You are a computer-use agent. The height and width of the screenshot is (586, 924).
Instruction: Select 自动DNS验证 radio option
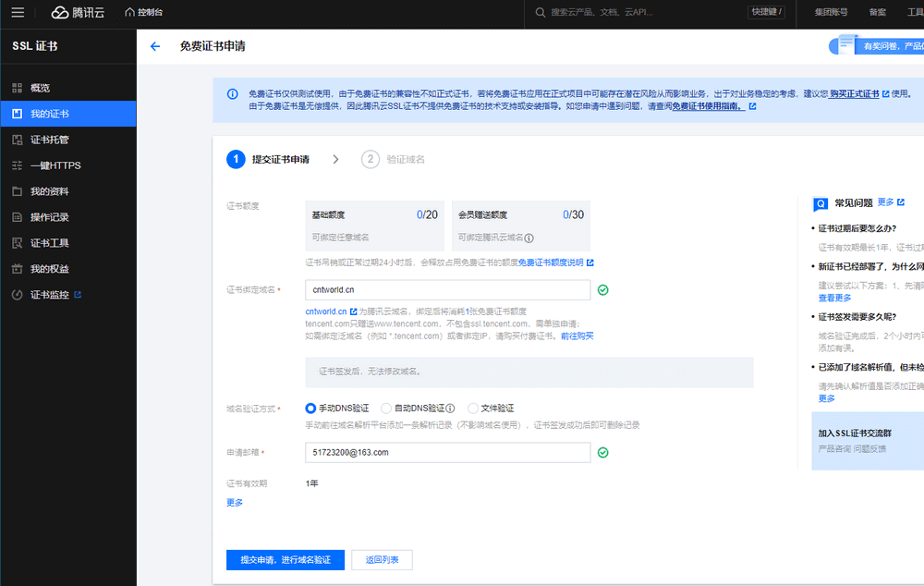pos(386,409)
